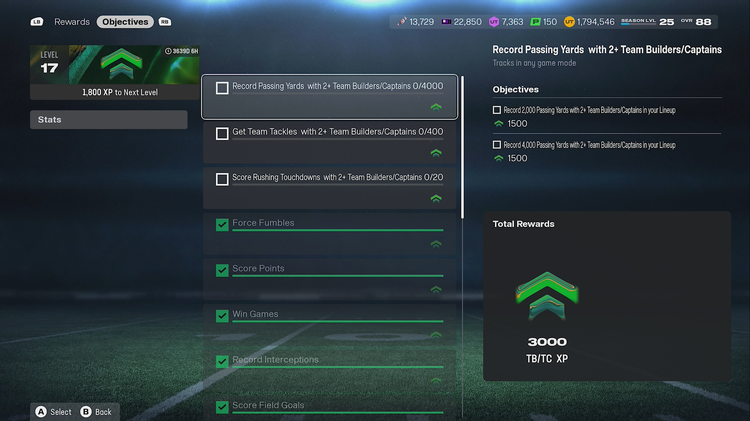Toggle the Score Rushing Touchdowns checkbox

222,179
